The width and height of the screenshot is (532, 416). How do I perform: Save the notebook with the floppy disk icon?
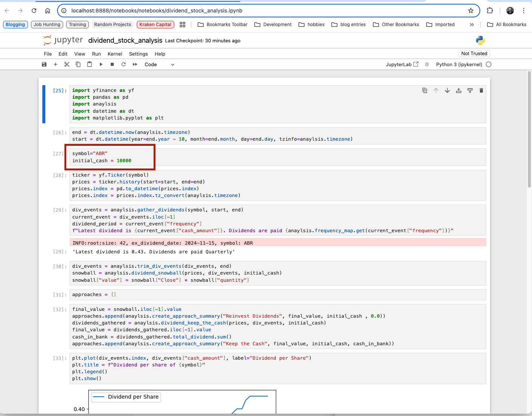coord(44,64)
